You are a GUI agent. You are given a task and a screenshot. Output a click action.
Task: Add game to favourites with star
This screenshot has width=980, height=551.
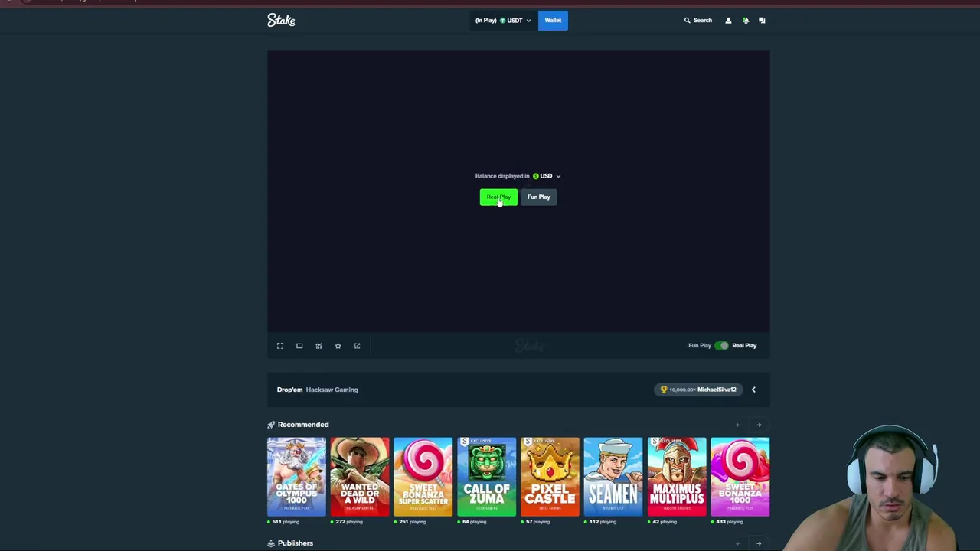[x=338, y=346]
